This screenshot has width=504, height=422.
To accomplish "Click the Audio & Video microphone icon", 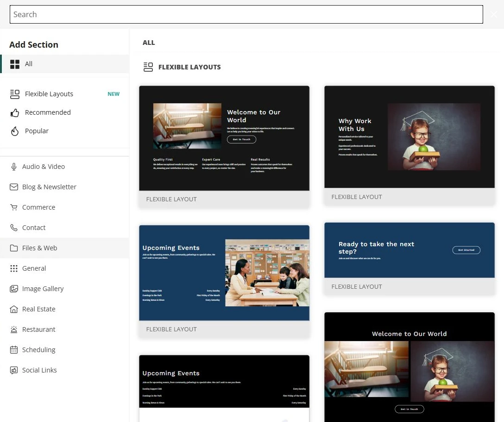I will [x=14, y=167].
